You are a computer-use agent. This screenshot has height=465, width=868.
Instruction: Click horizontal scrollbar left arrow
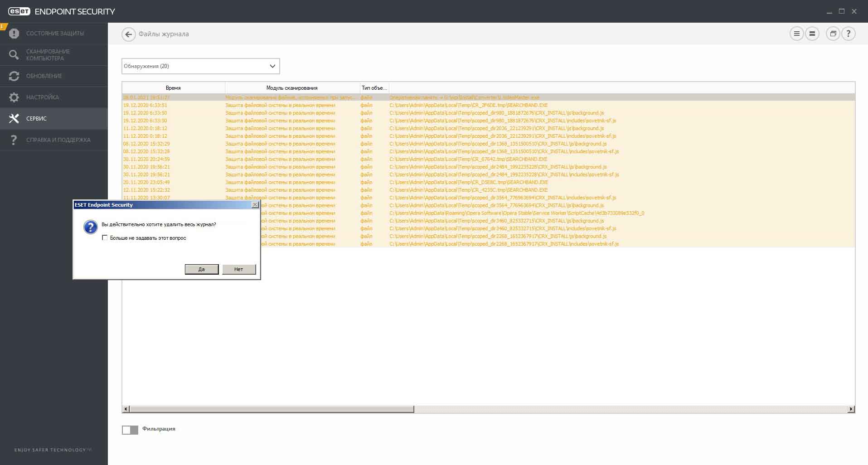coord(126,409)
